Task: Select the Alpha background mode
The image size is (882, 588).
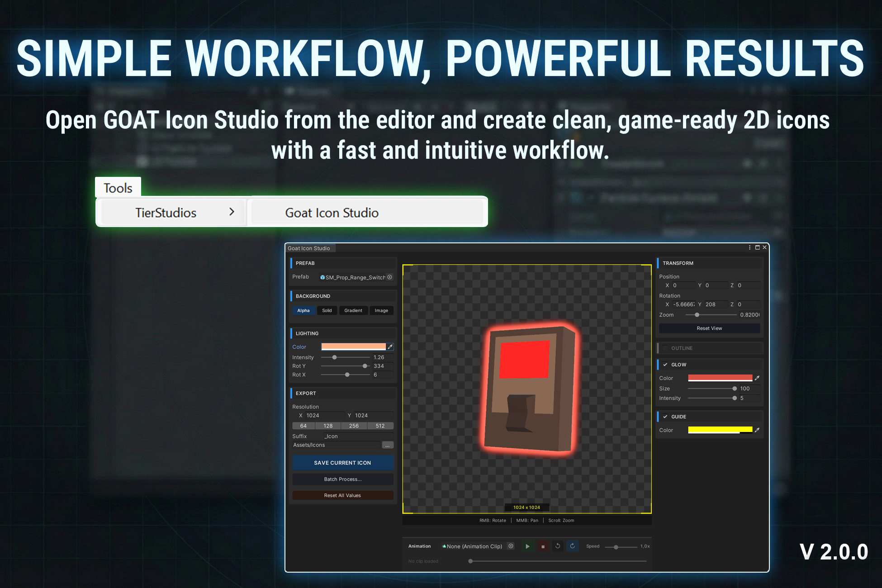Action: [x=303, y=311]
